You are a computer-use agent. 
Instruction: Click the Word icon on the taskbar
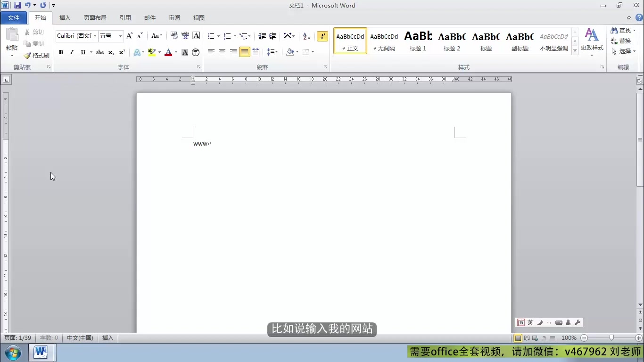[40, 352]
